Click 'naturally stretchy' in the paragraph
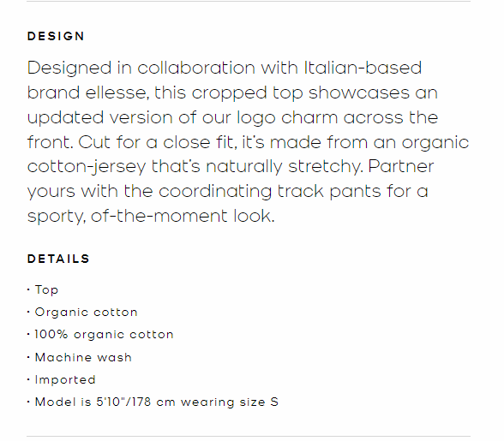This screenshot has height=441, width=504. (285, 167)
